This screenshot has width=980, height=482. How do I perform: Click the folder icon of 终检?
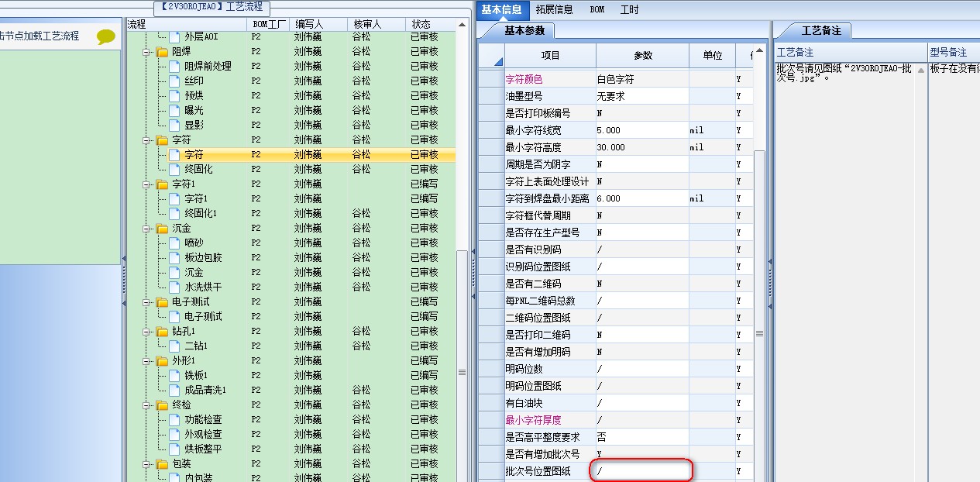tap(162, 405)
